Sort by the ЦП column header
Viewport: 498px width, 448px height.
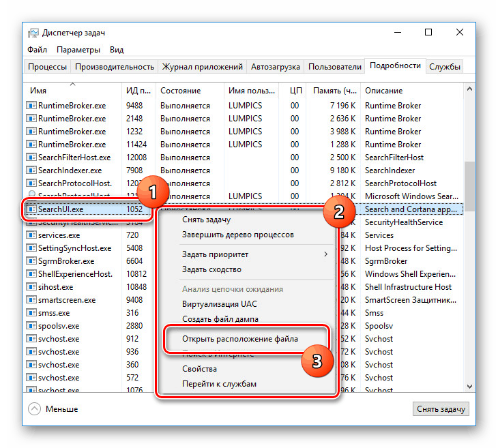pyautogui.click(x=293, y=91)
